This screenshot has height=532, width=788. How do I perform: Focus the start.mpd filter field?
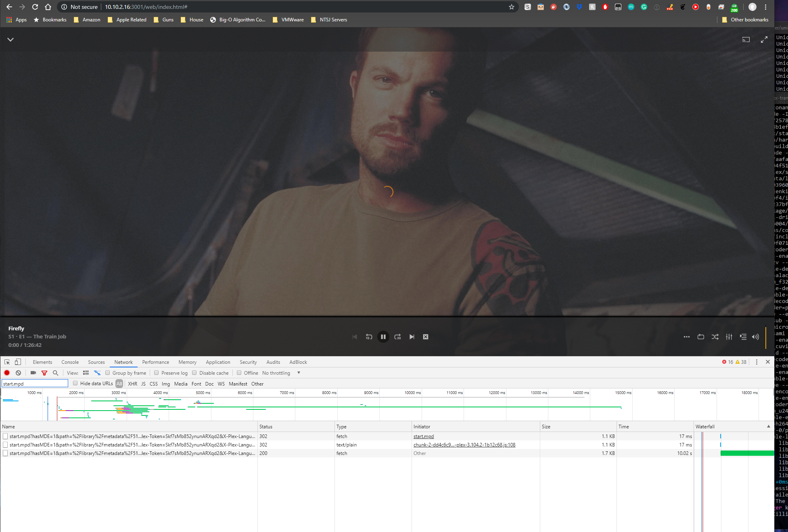tap(35, 384)
